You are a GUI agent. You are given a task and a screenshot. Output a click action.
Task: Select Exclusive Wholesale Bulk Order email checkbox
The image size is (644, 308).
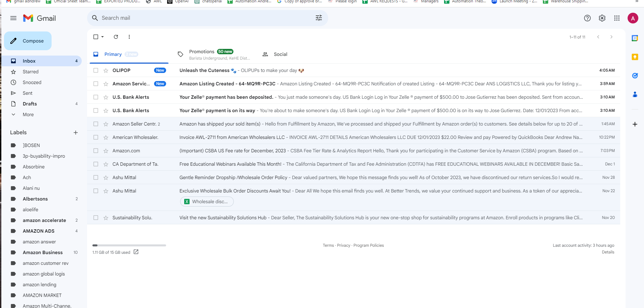[96, 191]
